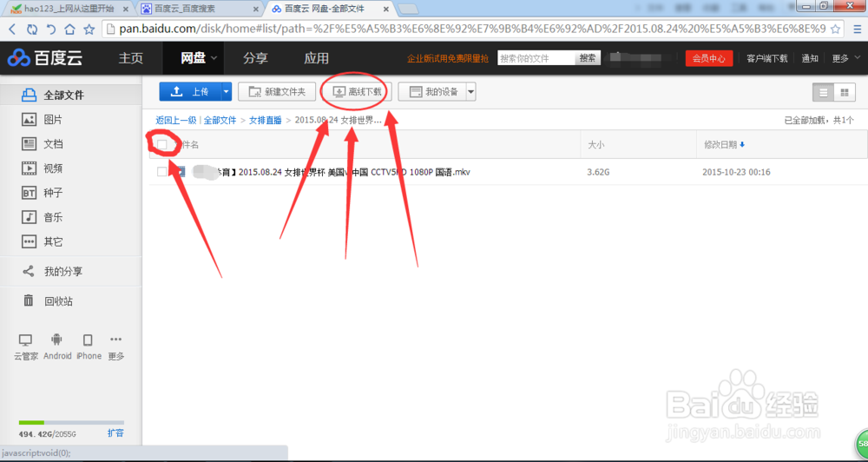Click the 搜索你的文件 search field
Image resolution: width=868 pixels, height=462 pixels.
[x=536, y=57]
